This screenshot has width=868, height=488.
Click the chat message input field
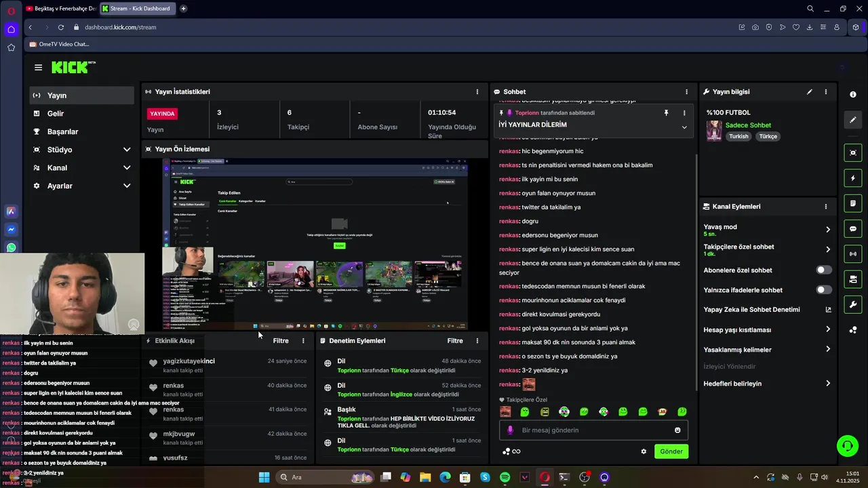tap(594, 430)
